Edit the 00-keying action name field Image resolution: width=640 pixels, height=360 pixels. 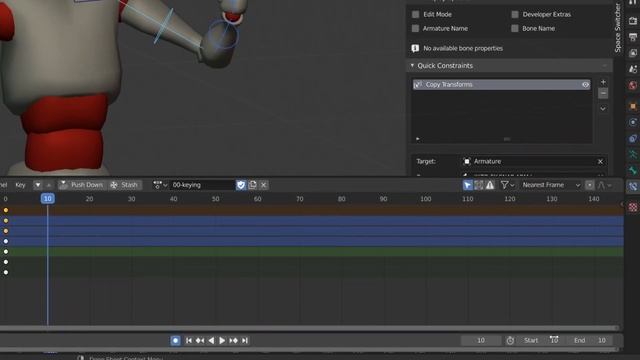[x=202, y=185]
